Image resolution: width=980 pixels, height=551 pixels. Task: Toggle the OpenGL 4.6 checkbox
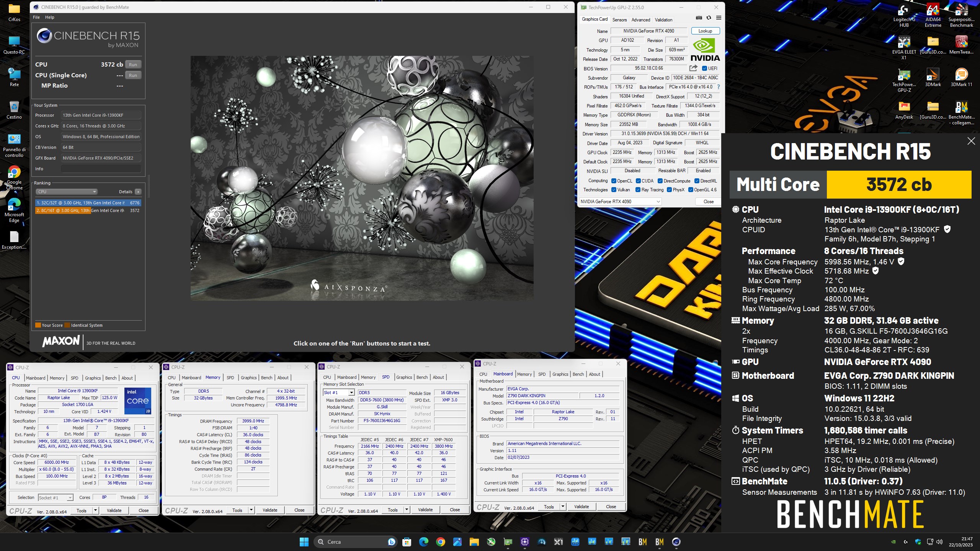691,190
